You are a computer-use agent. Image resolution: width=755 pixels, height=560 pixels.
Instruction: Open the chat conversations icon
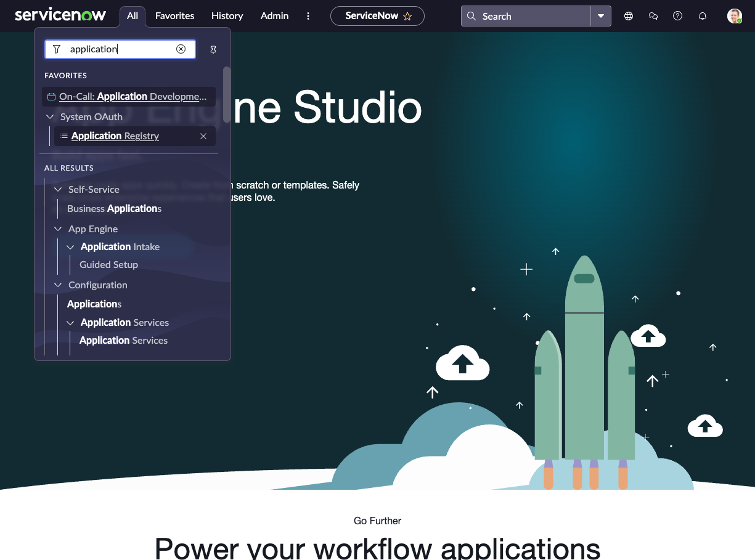[x=653, y=16]
